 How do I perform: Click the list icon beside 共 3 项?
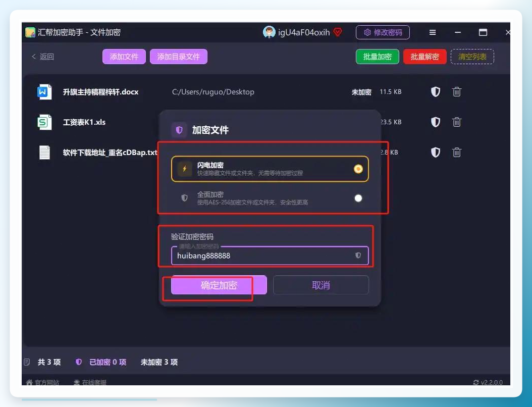point(27,362)
